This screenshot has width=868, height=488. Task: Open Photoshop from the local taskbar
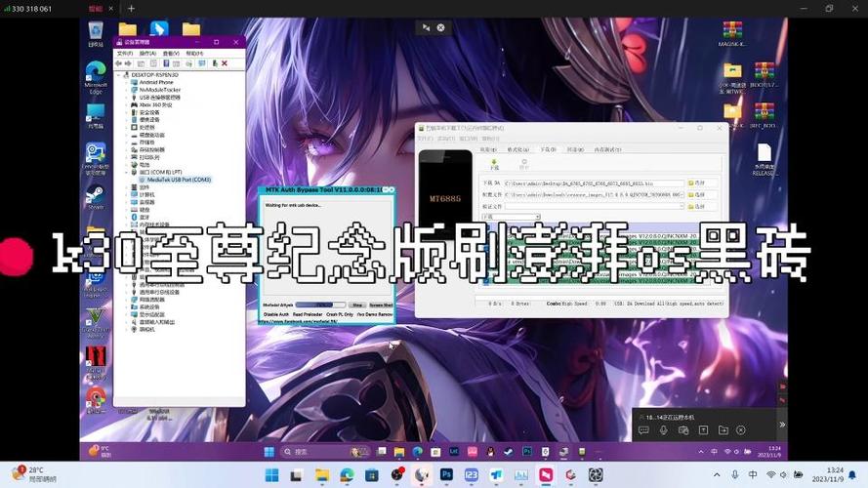(x=446, y=474)
